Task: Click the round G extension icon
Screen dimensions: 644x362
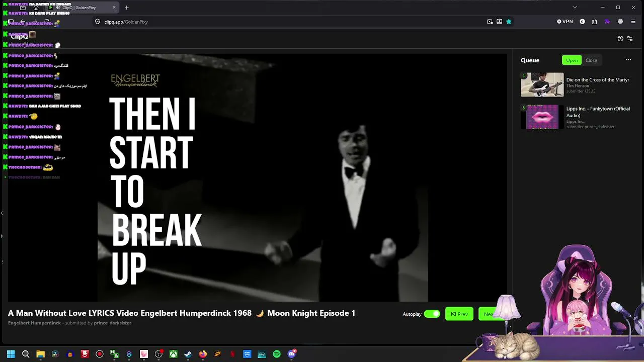Action: click(x=582, y=22)
